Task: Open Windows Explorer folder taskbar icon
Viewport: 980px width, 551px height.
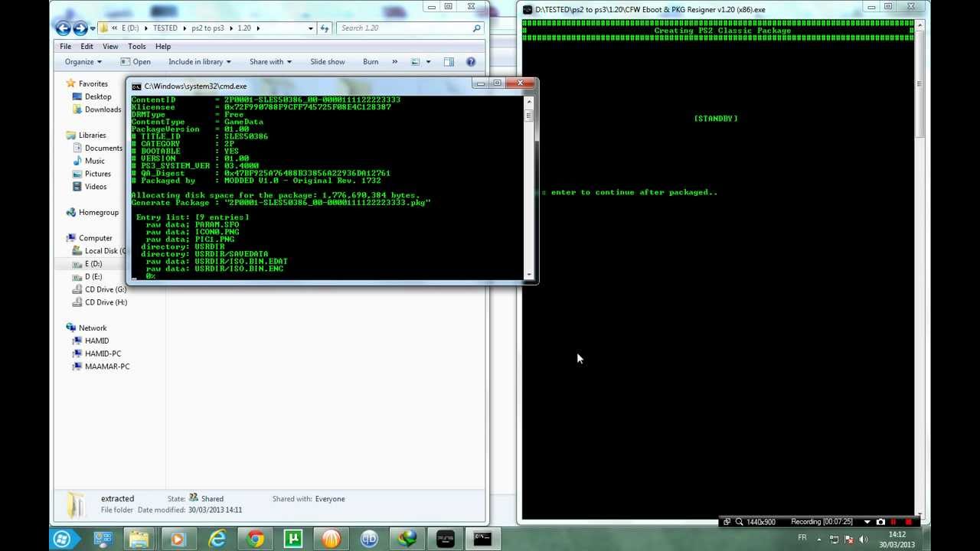Action: coord(139,540)
